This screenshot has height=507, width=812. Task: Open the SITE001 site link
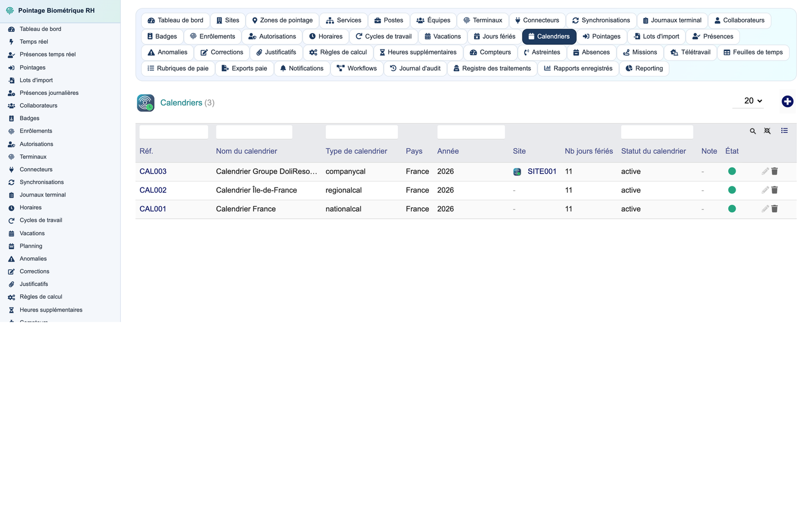(x=542, y=171)
